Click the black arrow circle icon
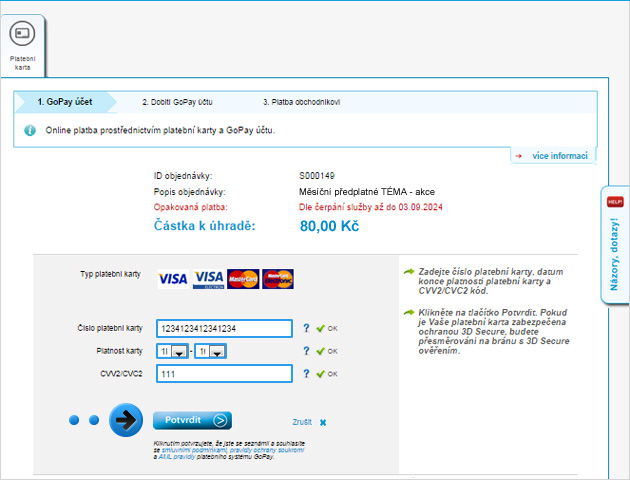 coord(127,421)
